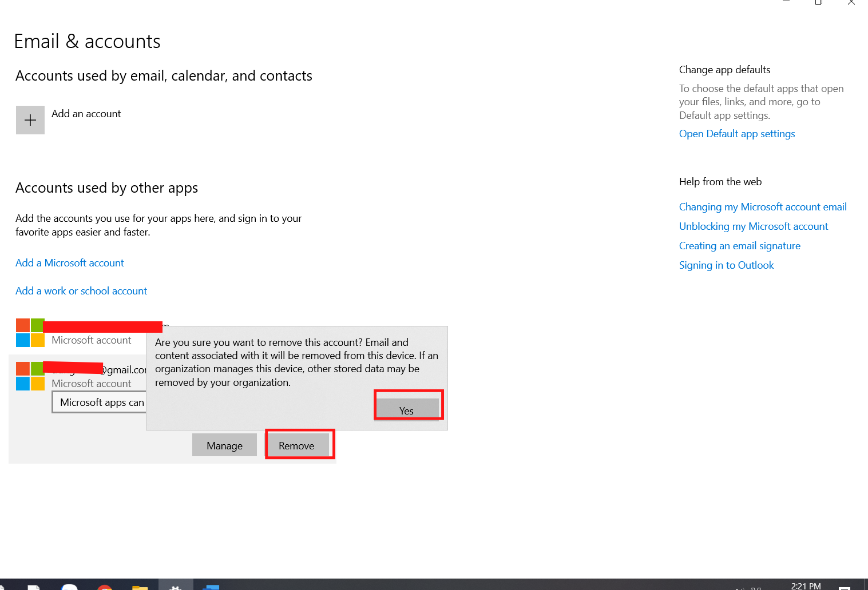Open Signing in to Outlook help link
Image resolution: width=868 pixels, height=590 pixels.
pyautogui.click(x=726, y=265)
